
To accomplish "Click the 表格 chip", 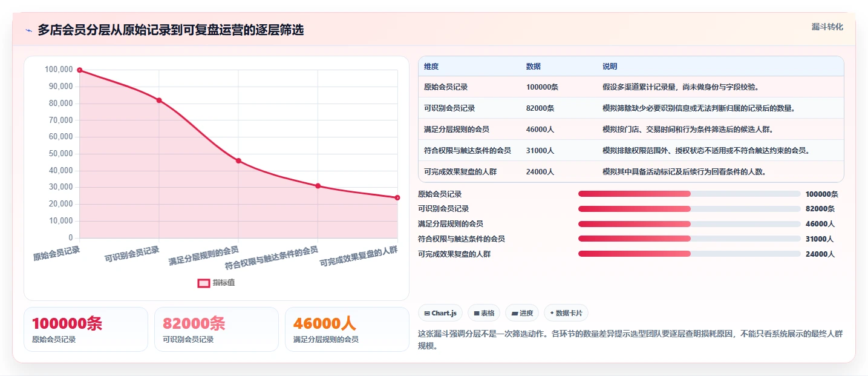I will pos(483,313).
